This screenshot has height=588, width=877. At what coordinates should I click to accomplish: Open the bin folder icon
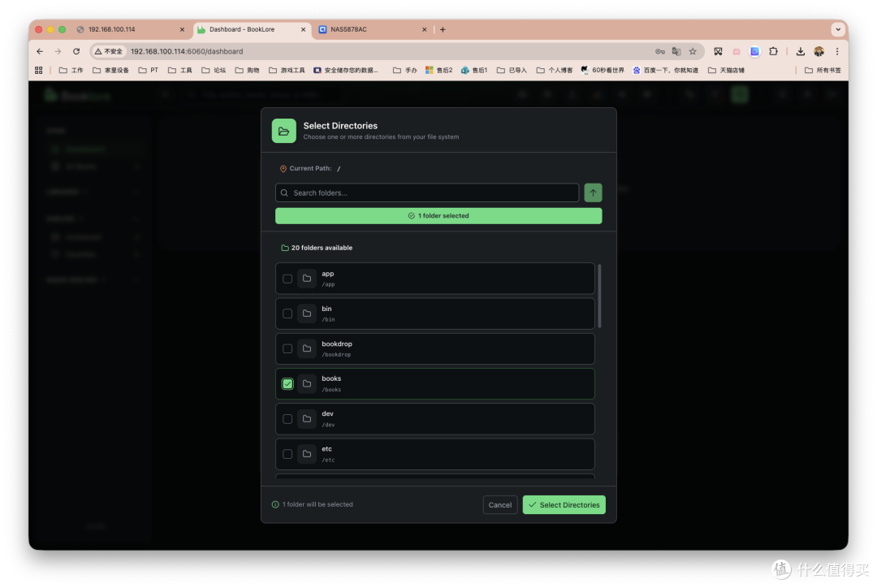tap(306, 313)
